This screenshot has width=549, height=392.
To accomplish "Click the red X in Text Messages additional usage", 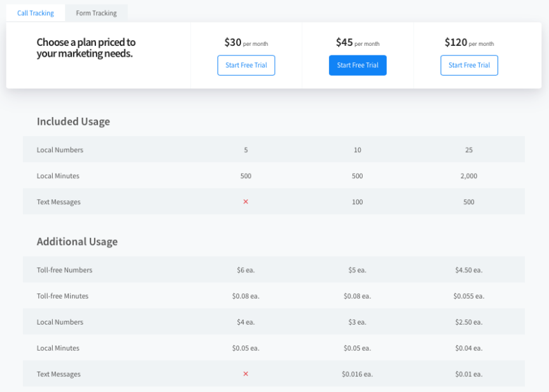I will [246, 374].
